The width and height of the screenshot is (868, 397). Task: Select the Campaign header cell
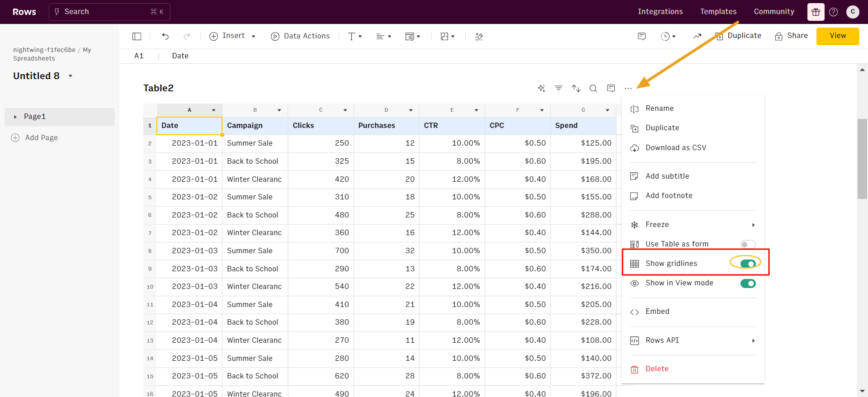click(x=255, y=126)
